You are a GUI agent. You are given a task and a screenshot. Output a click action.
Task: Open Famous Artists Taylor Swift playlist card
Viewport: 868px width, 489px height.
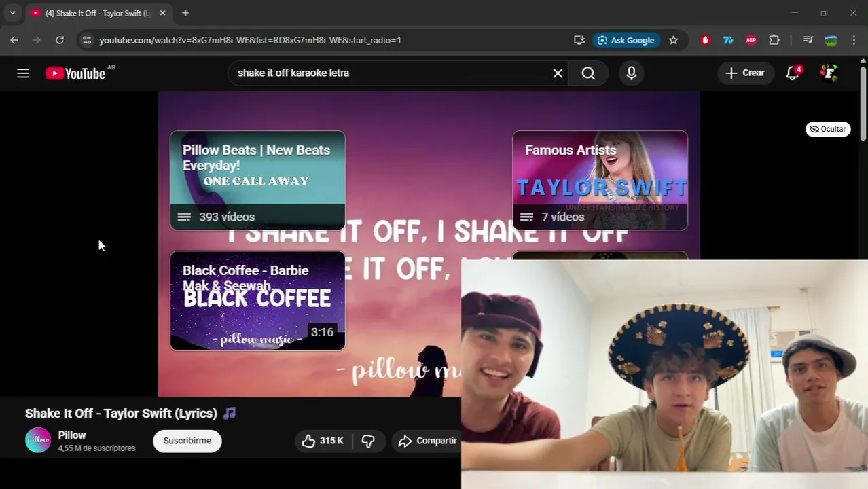coord(600,180)
